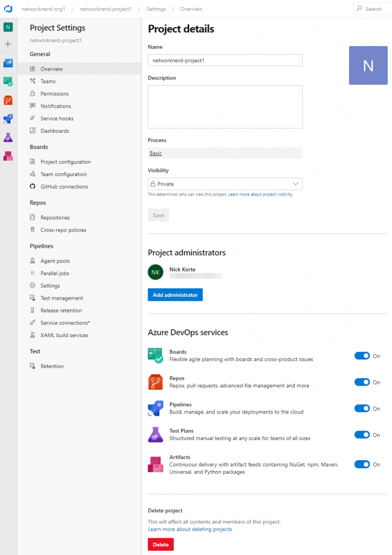Click the large N project image tile

368,66
